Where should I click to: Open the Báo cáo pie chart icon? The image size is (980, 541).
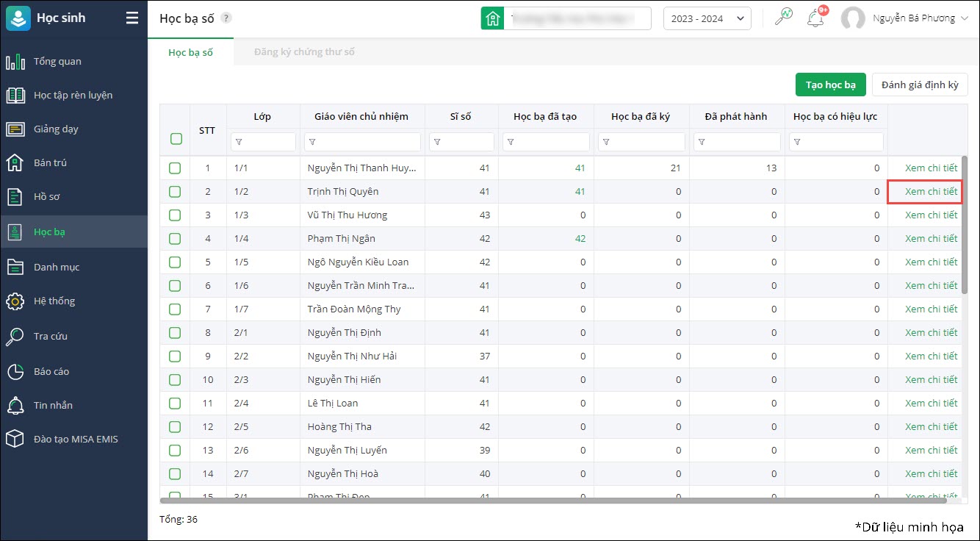pos(15,371)
